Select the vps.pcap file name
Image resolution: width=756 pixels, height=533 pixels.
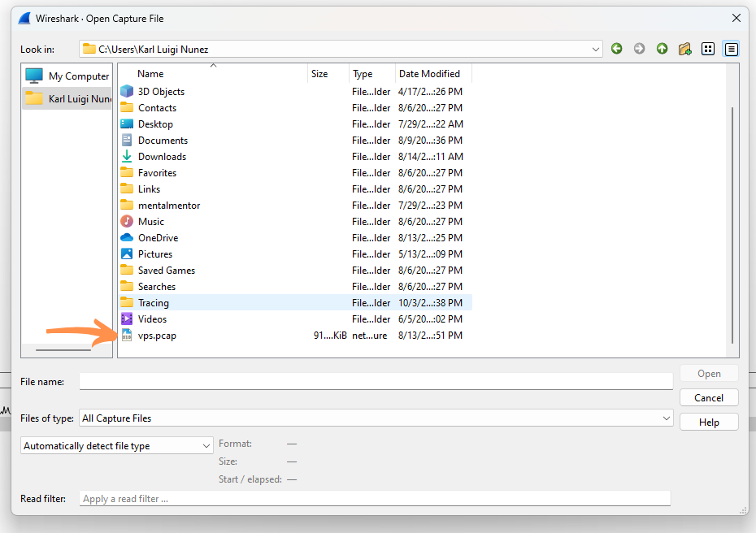157,336
